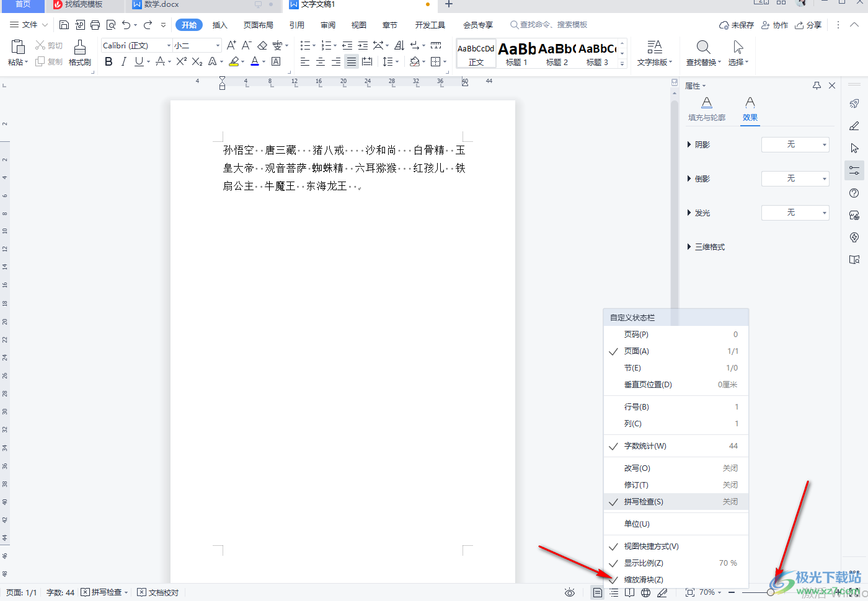Click the Sort icon
The height and width of the screenshot is (601, 868).
click(399, 45)
